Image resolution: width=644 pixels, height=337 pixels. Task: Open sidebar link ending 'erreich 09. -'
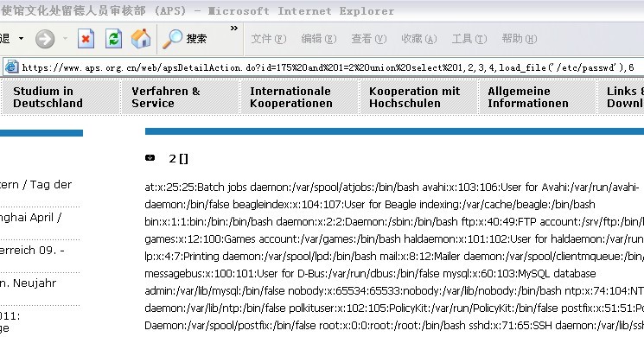click(33, 251)
